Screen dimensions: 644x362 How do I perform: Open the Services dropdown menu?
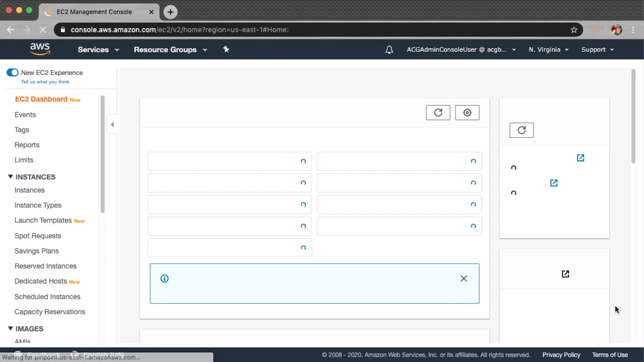98,50
